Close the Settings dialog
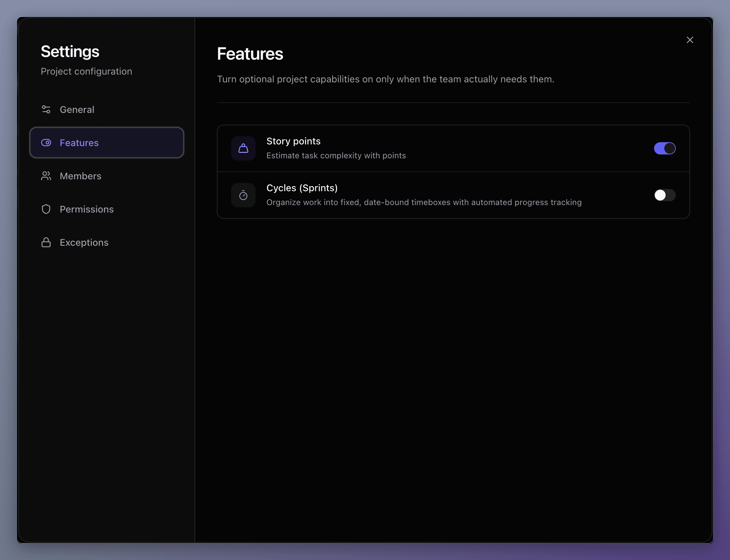730x560 pixels. click(690, 40)
